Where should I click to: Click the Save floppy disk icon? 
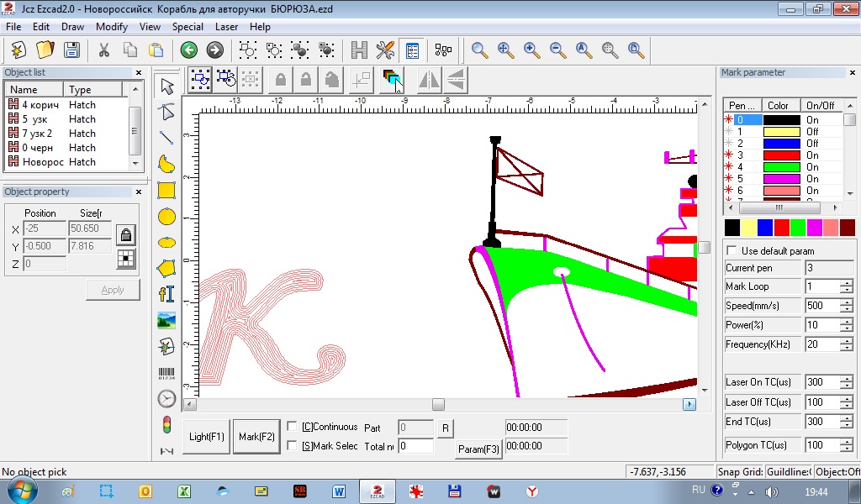coord(71,50)
